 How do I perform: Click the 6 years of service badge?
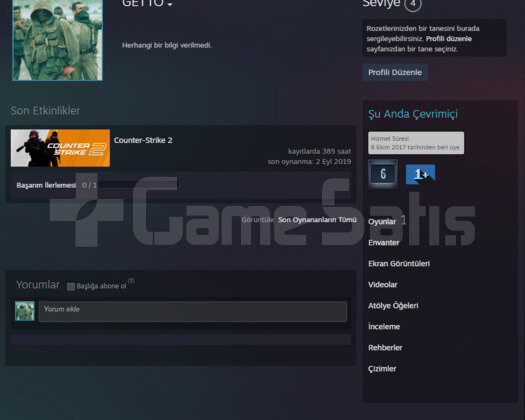(383, 174)
